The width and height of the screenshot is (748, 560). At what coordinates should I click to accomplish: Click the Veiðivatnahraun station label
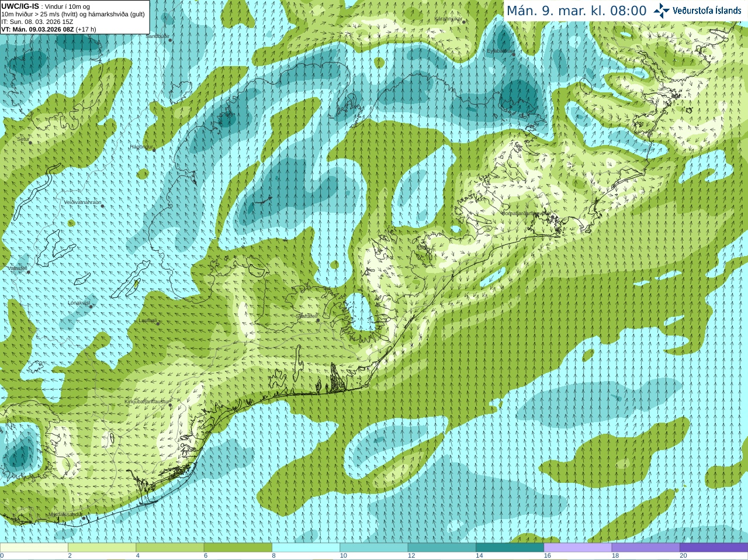pos(82,202)
